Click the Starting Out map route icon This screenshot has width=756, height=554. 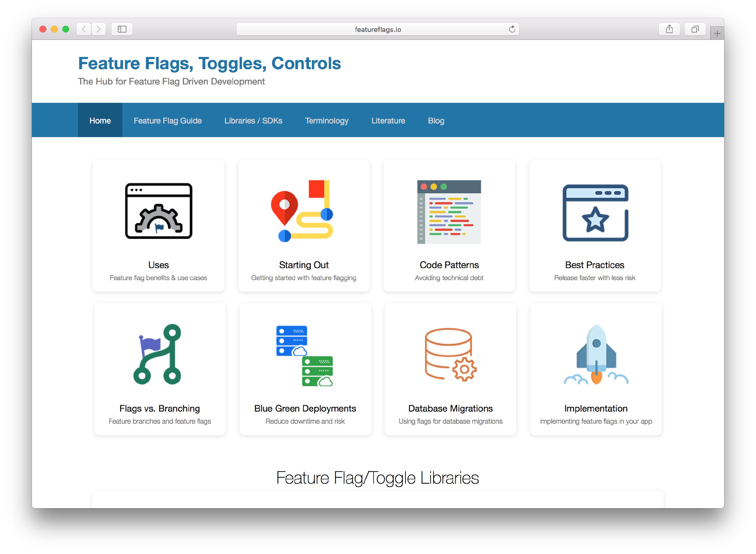coord(302,211)
